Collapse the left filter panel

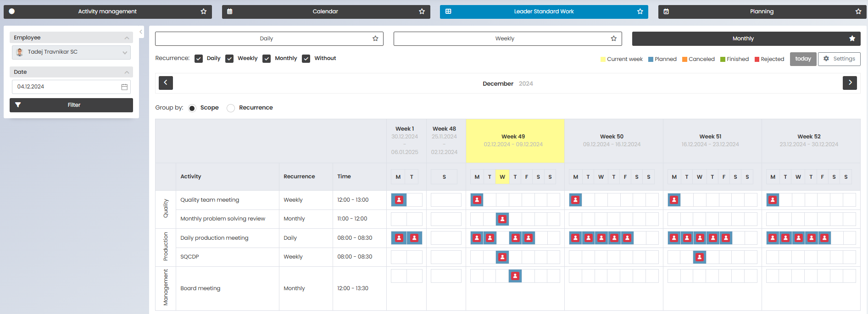(x=141, y=32)
